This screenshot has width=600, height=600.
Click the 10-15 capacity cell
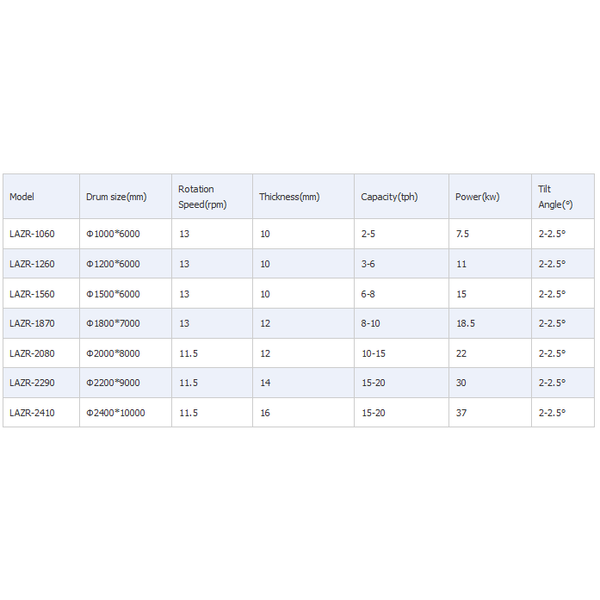(x=401, y=353)
